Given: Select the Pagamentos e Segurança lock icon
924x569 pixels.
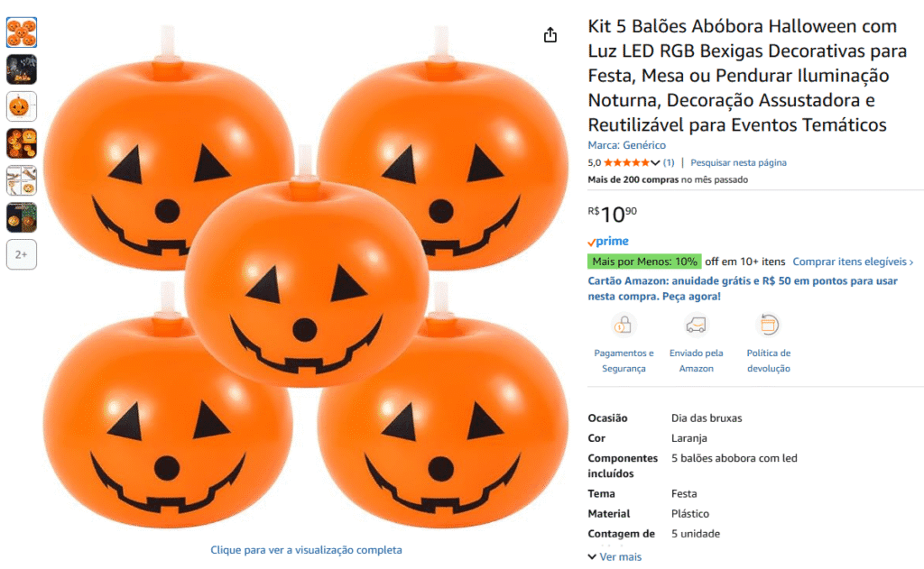Looking at the screenshot, I should pos(624,326).
